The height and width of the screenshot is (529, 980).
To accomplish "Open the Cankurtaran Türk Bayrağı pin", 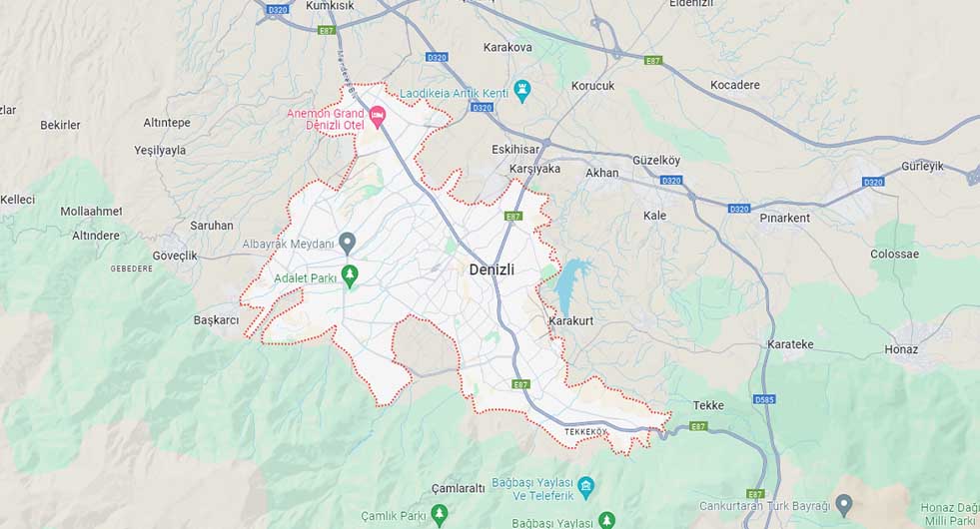I will tap(844, 503).
